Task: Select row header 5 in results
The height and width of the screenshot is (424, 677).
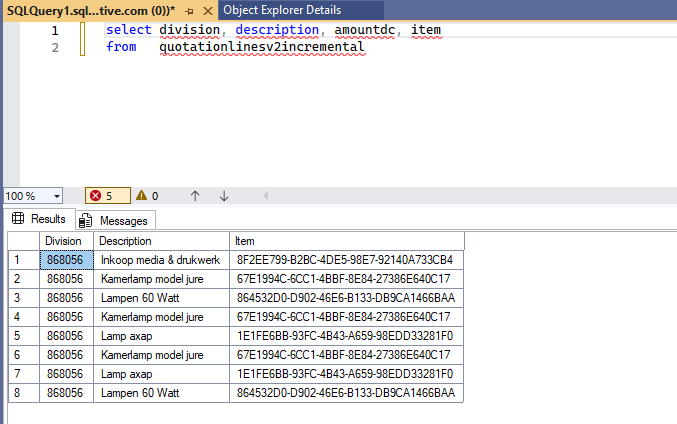Action: tap(24, 336)
